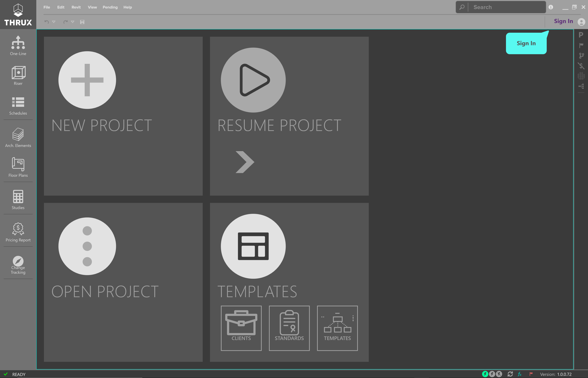Viewport: 588px width, 378px height.
Task: Click the fx formula icon in status bar
Action: 520,374
